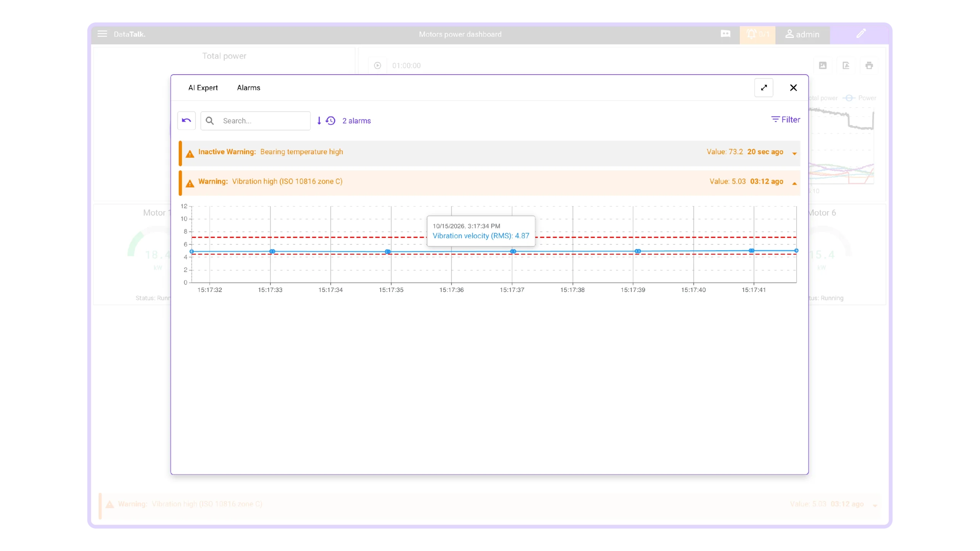This screenshot has height=551, width=980.
Task: Collapse the Vibration high alarm chart
Action: [794, 183]
